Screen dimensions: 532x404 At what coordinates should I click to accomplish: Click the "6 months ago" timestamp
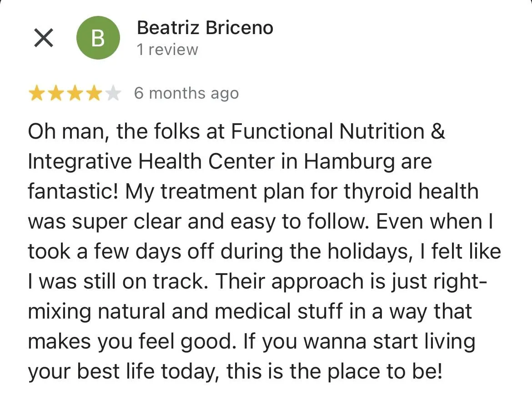[186, 93]
